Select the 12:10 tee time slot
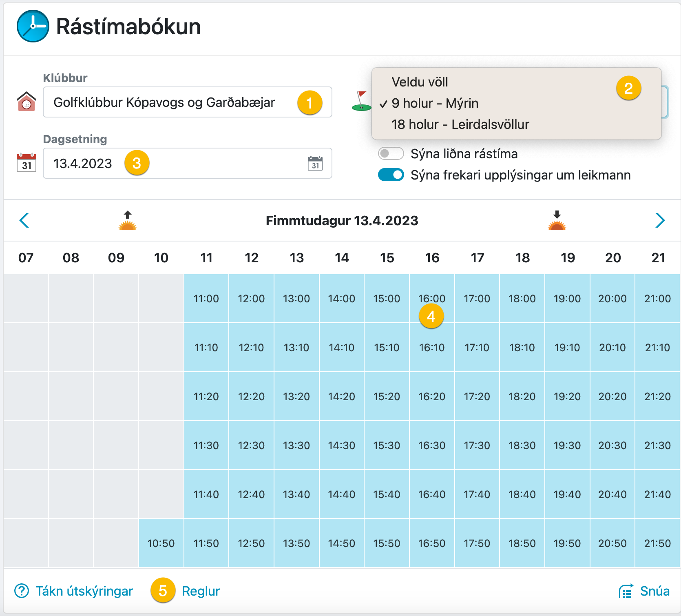The height and width of the screenshot is (616, 681). point(251,348)
